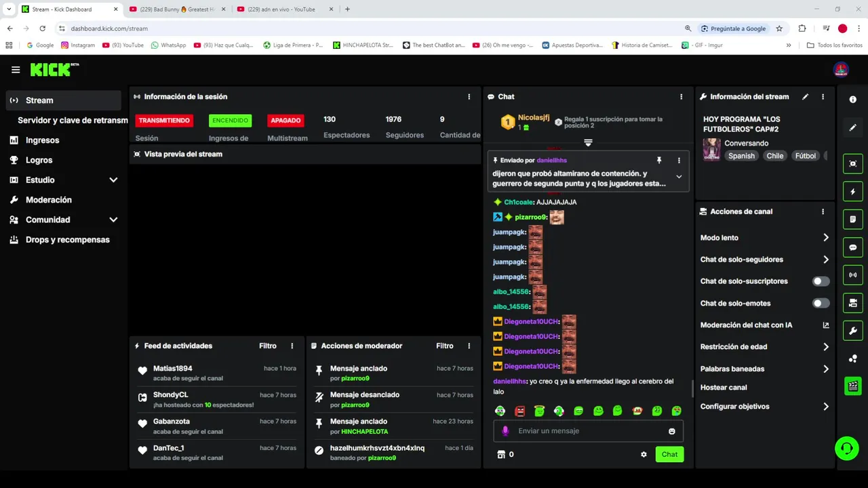Open chat settings gear icon
Image resolution: width=868 pixels, height=488 pixels.
644,454
